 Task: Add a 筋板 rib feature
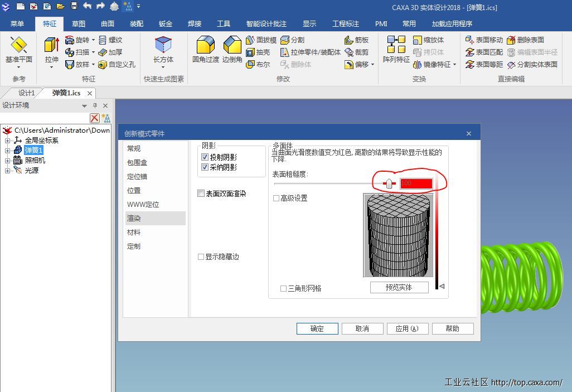point(356,40)
